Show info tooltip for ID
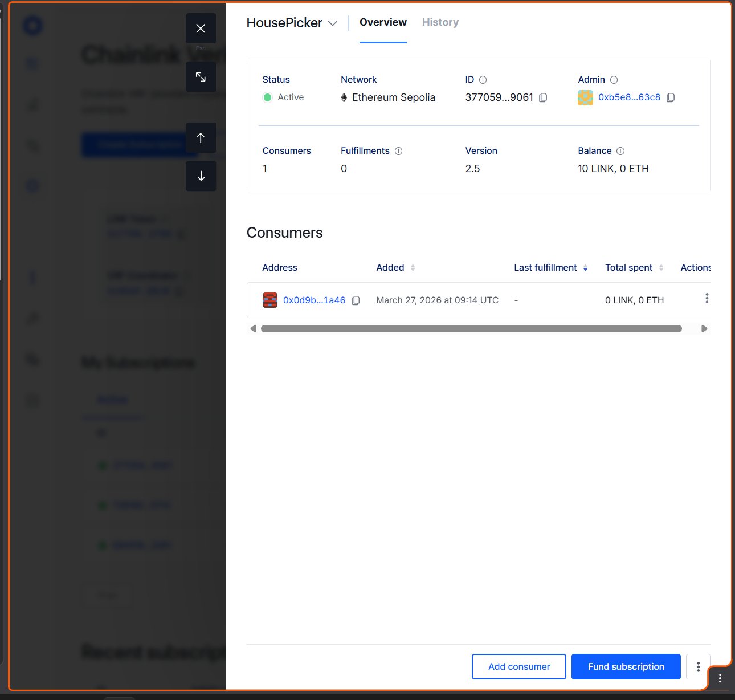Viewport: 735px width, 700px height. click(x=483, y=80)
